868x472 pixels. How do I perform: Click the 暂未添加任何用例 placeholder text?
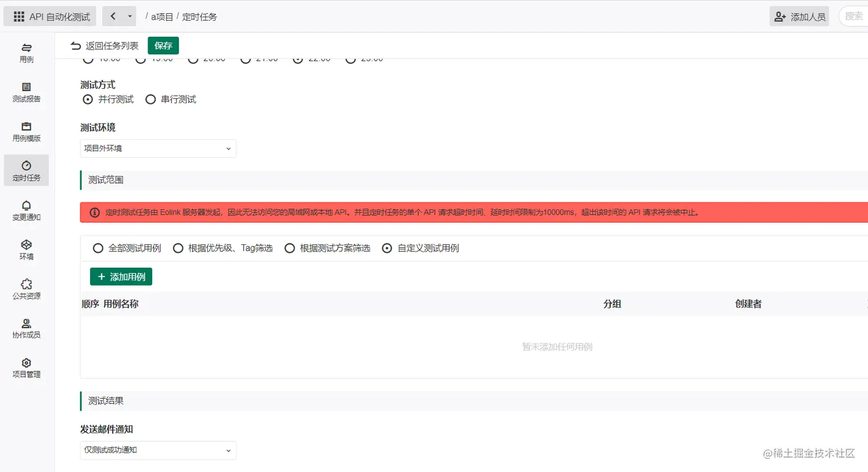[x=557, y=347]
